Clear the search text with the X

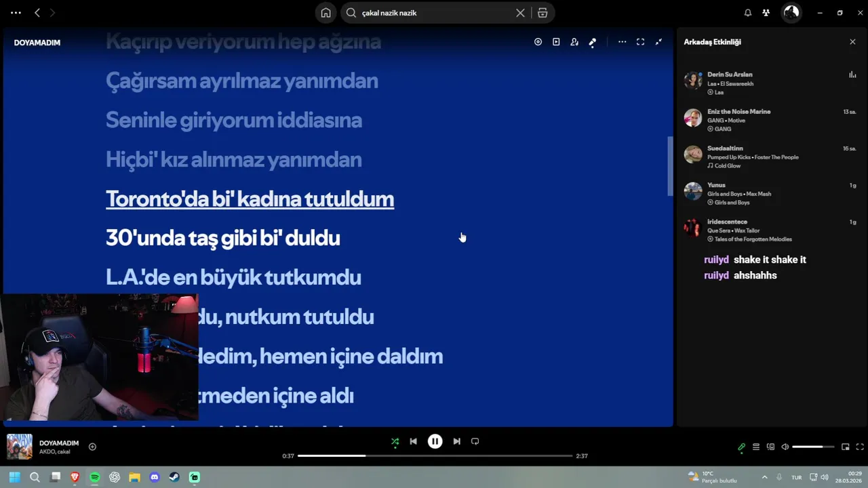(520, 13)
